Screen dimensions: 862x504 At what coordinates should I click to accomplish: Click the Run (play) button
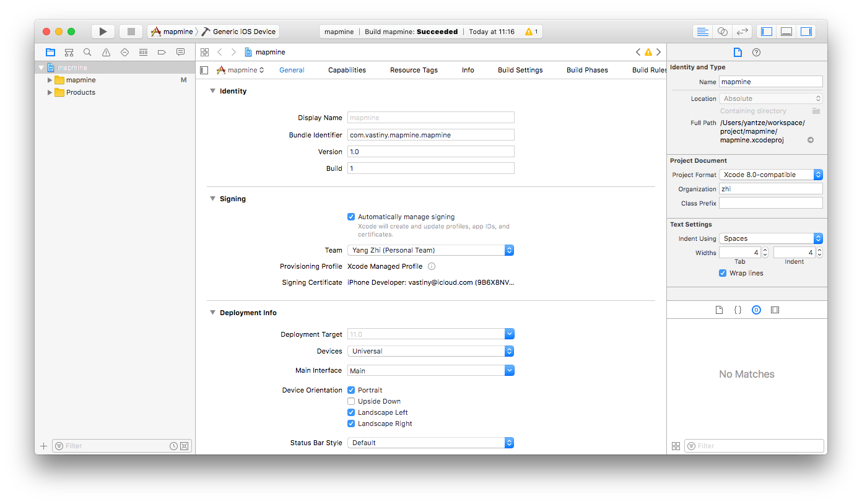tap(103, 32)
